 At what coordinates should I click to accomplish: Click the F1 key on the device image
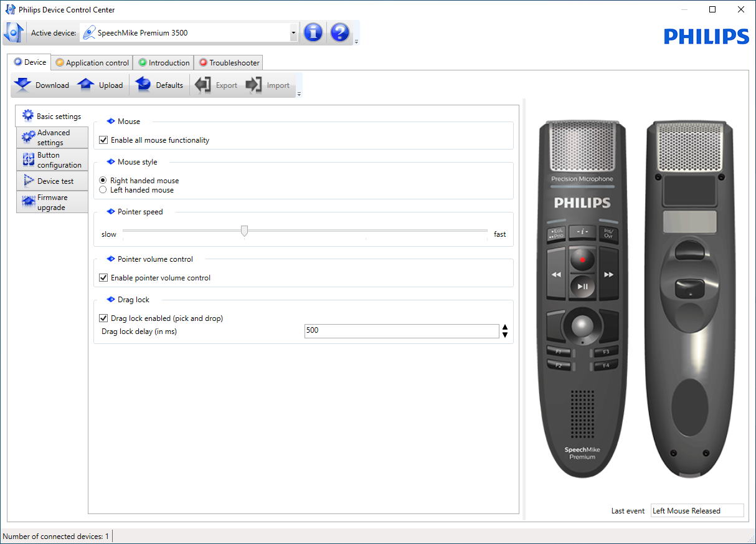pos(559,352)
